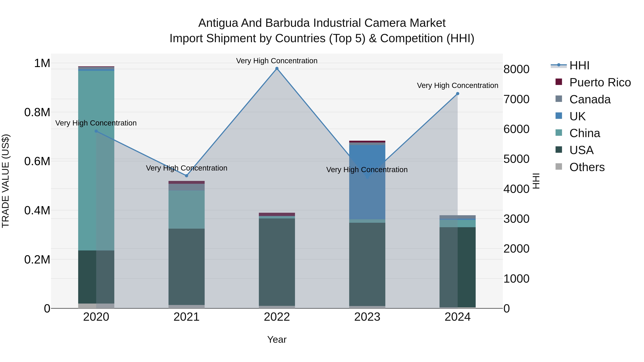
Task: Click the '7000' right axis tick label
Action: point(516,99)
